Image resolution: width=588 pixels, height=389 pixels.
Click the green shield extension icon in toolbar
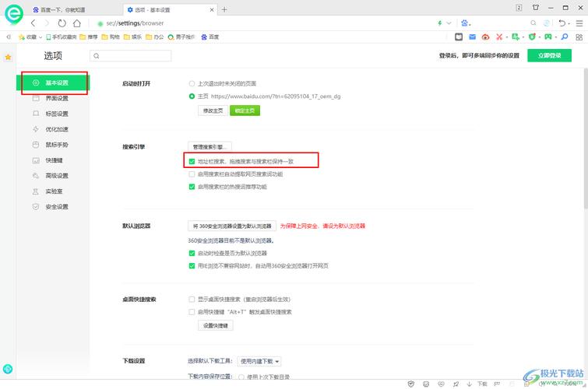point(532,37)
